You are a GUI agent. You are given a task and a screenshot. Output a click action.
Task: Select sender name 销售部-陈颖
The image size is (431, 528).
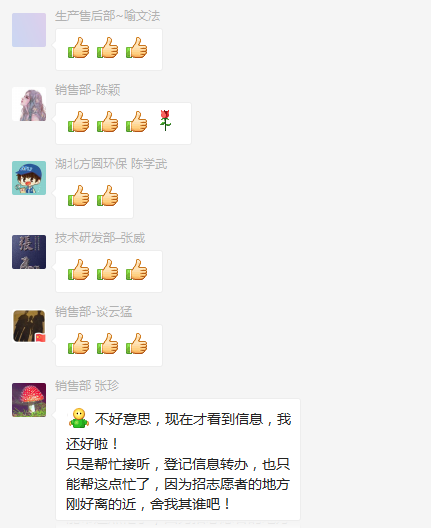tap(88, 90)
